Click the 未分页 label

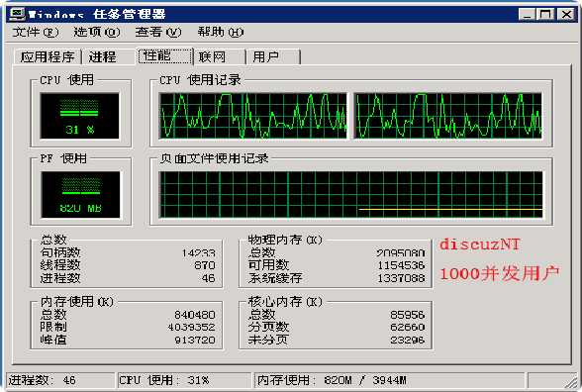point(268,340)
